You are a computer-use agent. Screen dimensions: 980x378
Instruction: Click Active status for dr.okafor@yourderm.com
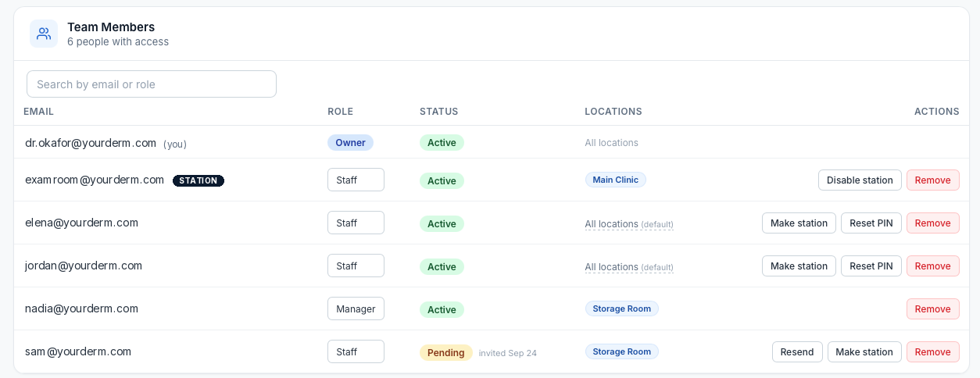442,143
